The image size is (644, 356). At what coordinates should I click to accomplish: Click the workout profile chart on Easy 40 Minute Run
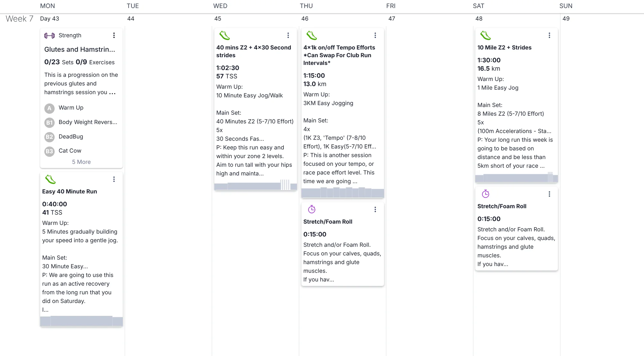81,321
